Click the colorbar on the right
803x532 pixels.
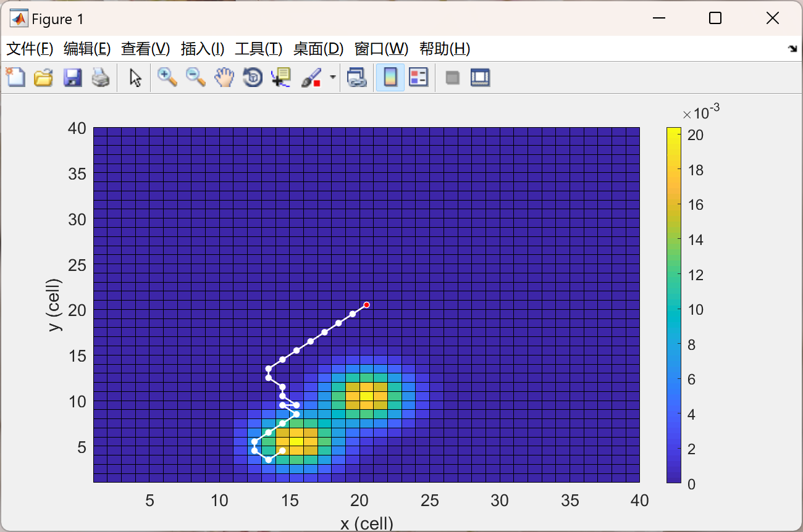click(673, 305)
